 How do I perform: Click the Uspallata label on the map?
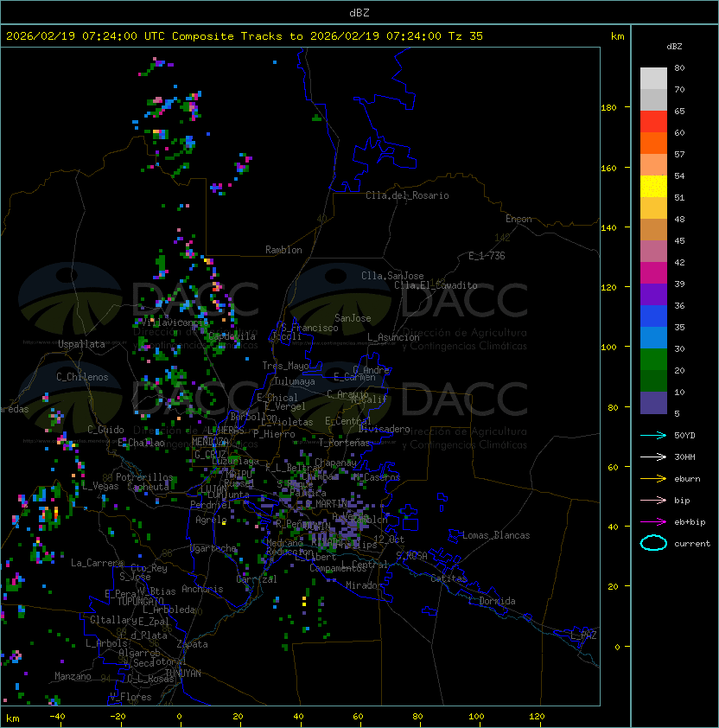pyautogui.click(x=81, y=344)
